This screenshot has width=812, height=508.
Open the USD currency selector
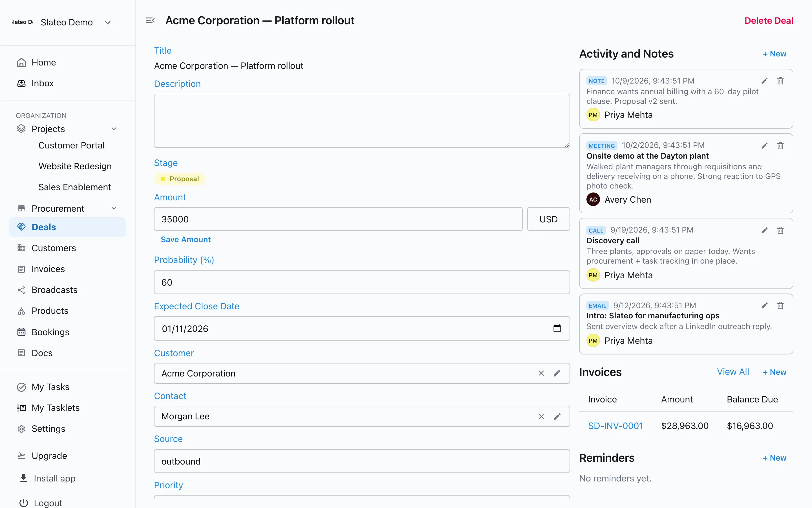(548, 219)
